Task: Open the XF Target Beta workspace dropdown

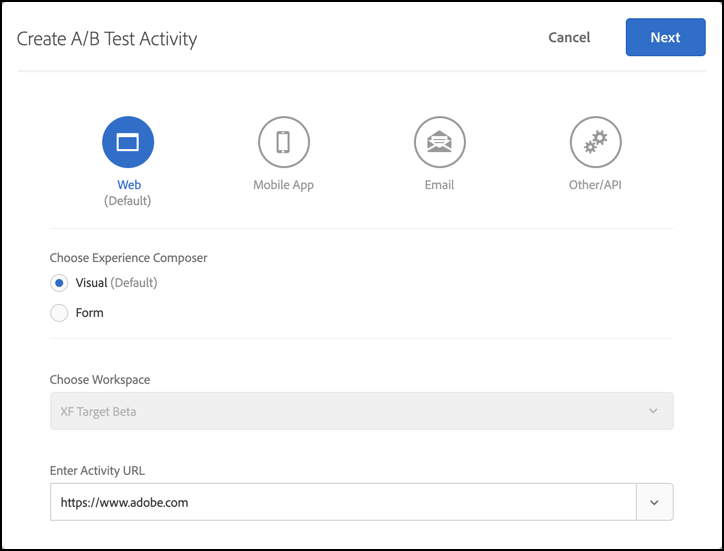Action: tap(362, 411)
